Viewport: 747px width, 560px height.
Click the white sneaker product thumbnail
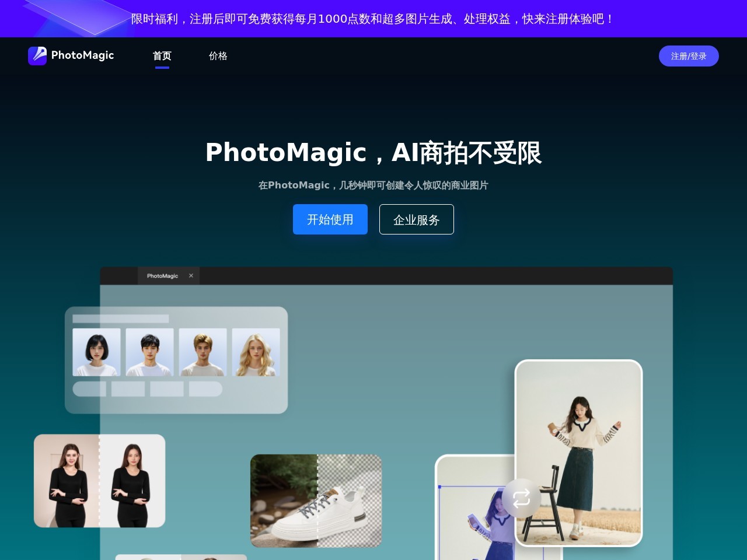[x=316, y=500]
